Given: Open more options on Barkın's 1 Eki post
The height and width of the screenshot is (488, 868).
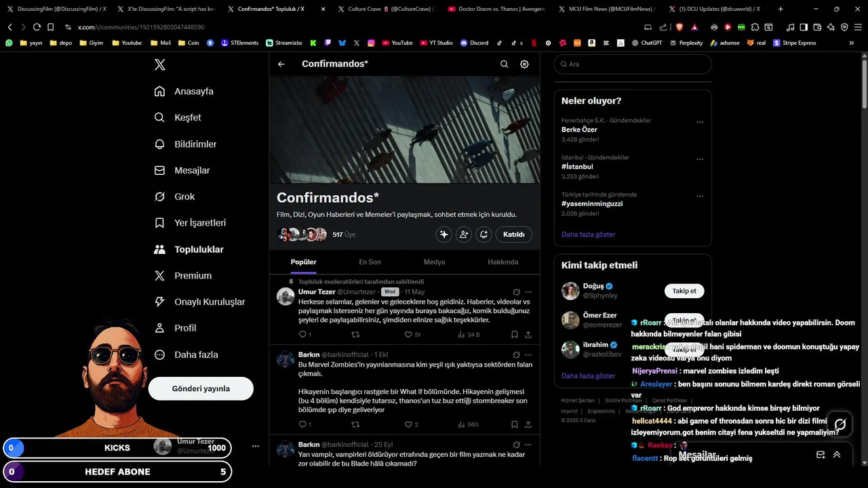Looking at the screenshot, I should tap(528, 354).
